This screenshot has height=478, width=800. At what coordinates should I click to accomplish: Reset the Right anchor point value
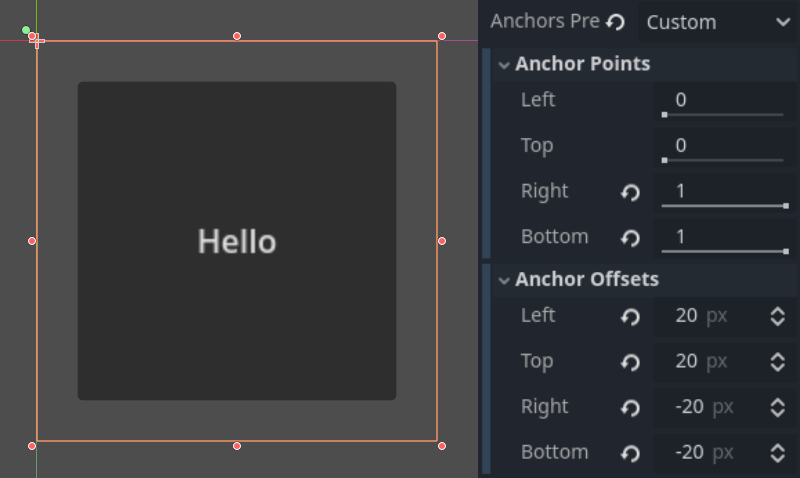point(630,192)
